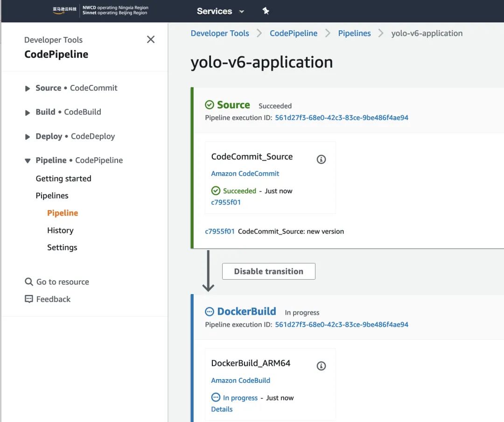This screenshot has height=422, width=504.
Task: Open History in the sidebar
Action: pyautogui.click(x=60, y=230)
